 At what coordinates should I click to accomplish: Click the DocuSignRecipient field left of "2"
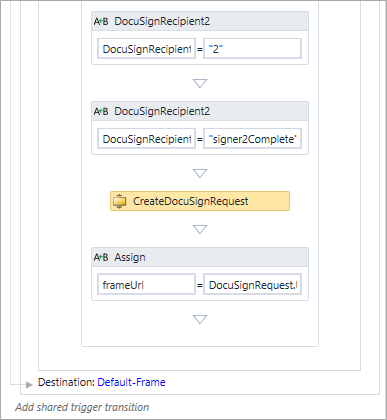tap(146, 49)
